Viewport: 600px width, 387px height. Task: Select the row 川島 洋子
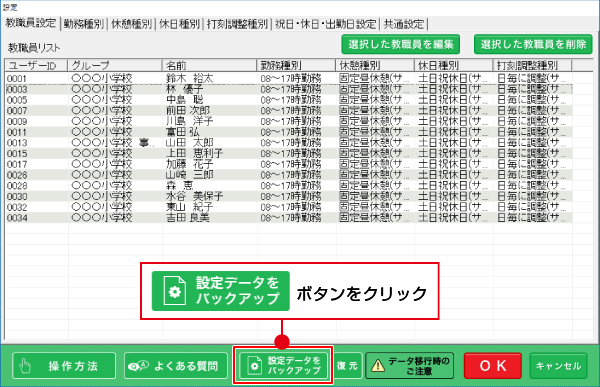(x=289, y=121)
